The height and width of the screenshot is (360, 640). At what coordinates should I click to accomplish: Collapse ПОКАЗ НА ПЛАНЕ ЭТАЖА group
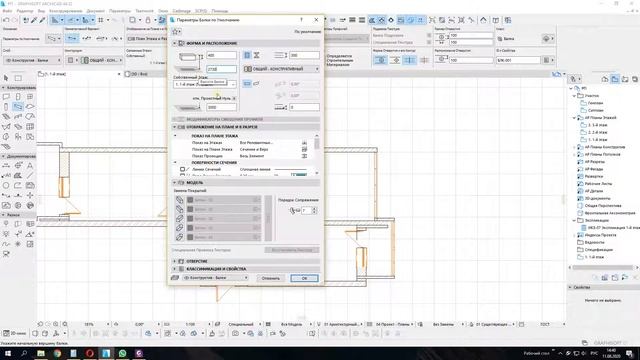[x=175, y=136]
